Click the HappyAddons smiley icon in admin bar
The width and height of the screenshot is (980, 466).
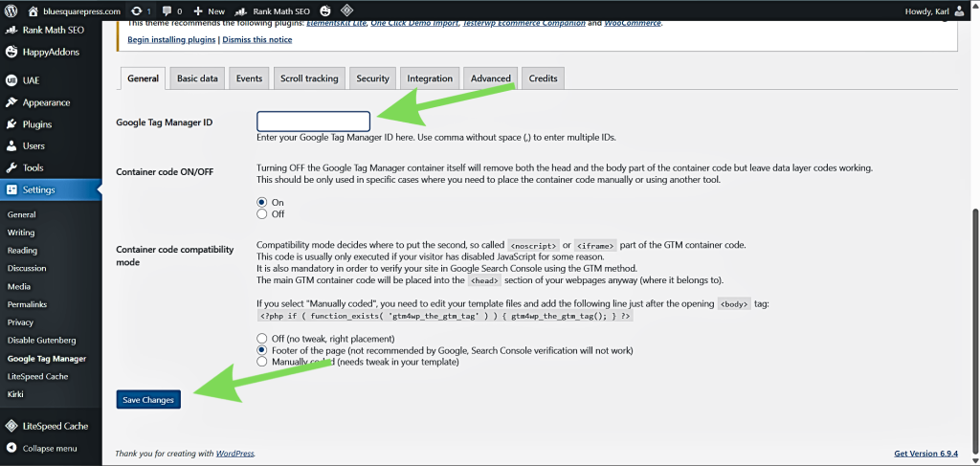(x=325, y=11)
